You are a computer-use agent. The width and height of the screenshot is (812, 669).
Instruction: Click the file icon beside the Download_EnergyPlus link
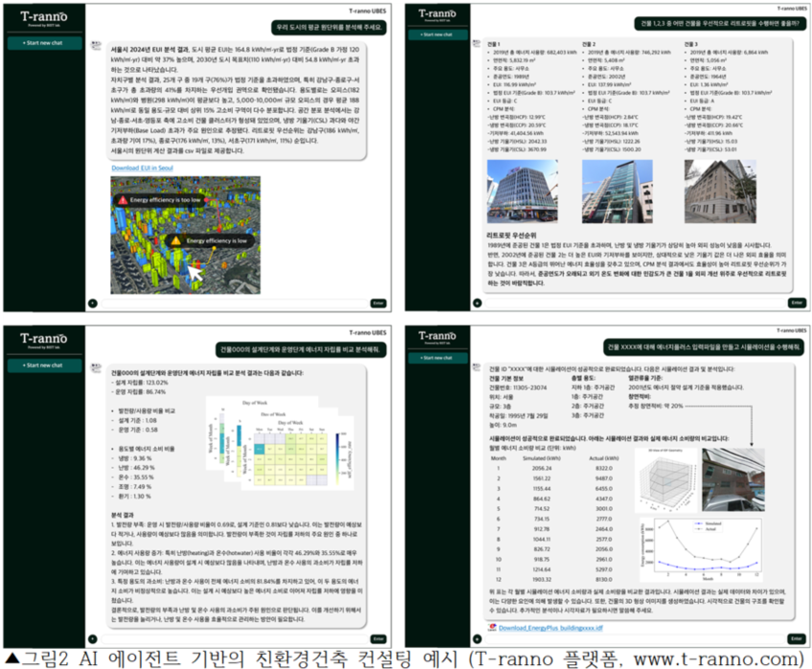click(x=492, y=628)
